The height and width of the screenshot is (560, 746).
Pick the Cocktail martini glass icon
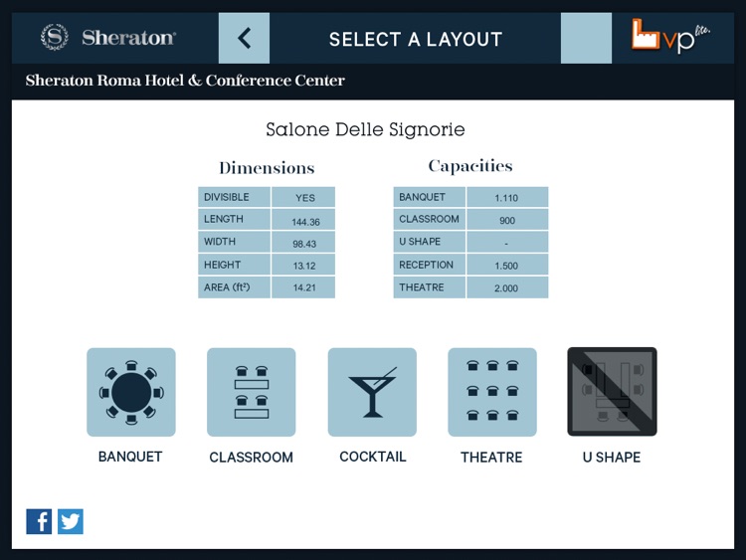pos(372,392)
